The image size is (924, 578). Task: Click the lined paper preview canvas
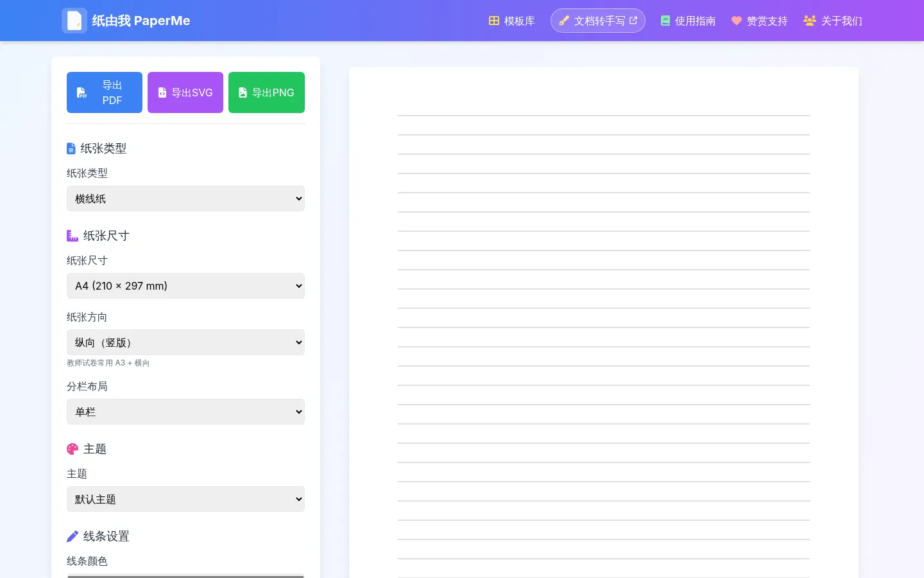coord(604,322)
